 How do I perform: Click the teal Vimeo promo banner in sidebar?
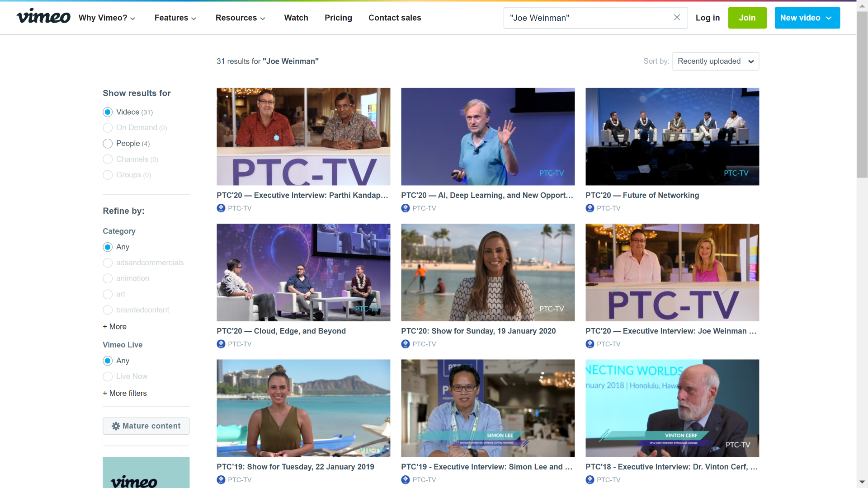[146, 473]
